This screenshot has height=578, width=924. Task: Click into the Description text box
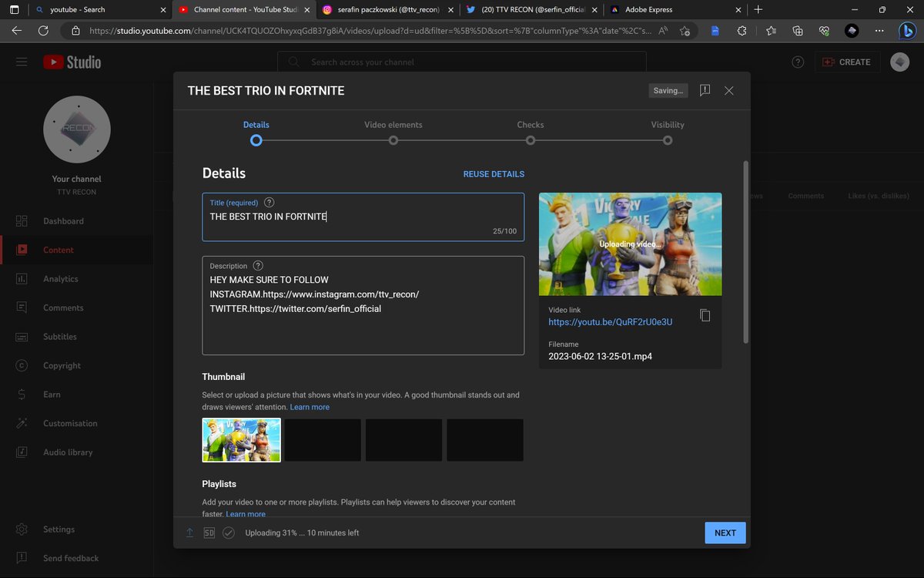point(363,305)
